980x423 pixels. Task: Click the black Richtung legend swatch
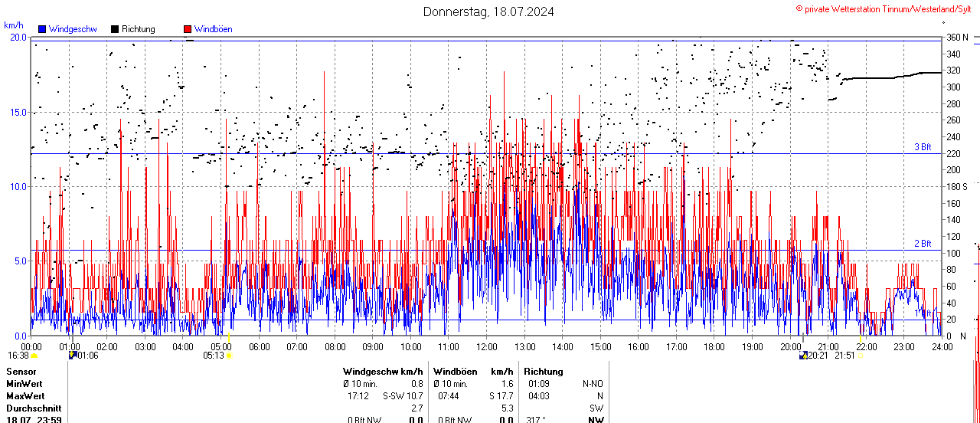[x=115, y=29]
